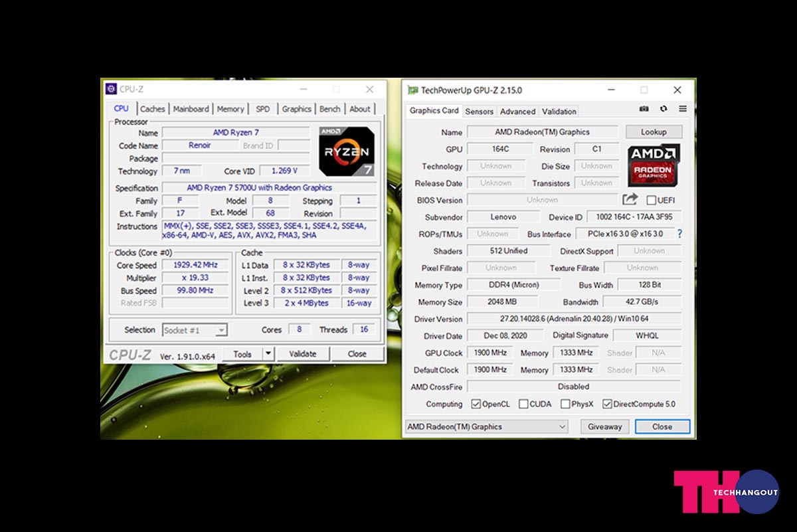Open the Memory tab in CPU-Z

coord(230,109)
